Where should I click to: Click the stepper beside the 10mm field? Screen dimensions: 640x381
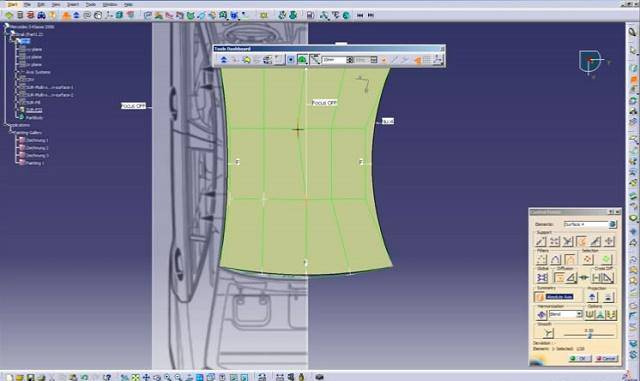tap(349, 60)
